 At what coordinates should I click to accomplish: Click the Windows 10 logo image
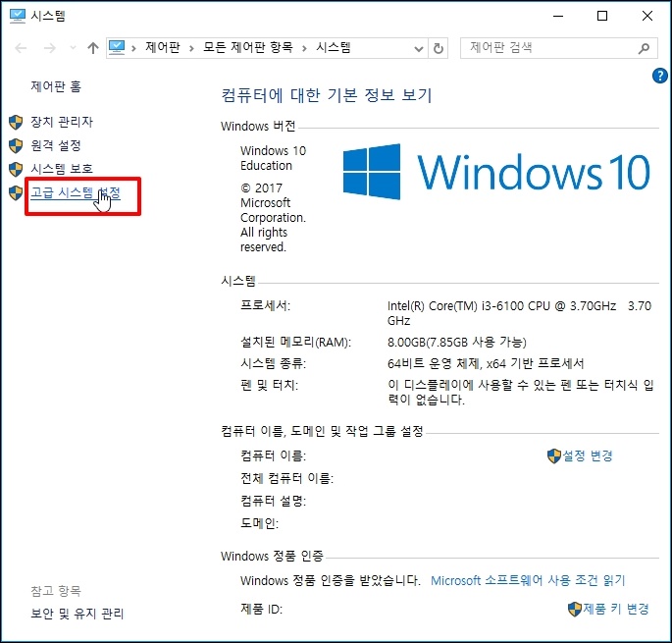pyautogui.click(x=496, y=172)
